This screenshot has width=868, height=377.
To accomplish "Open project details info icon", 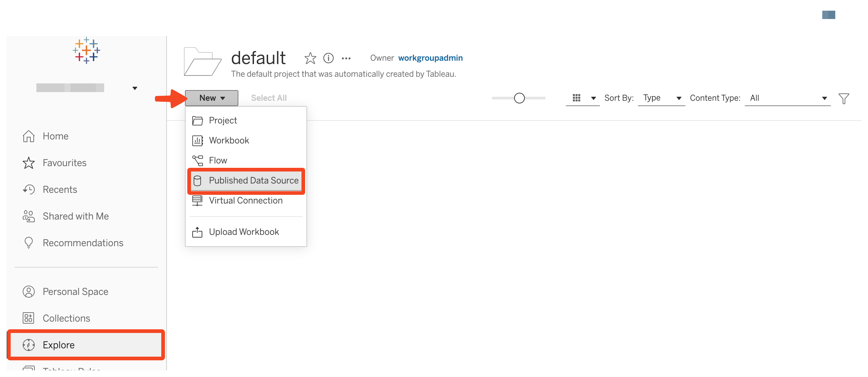I will pyautogui.click(x=328, y=58).
